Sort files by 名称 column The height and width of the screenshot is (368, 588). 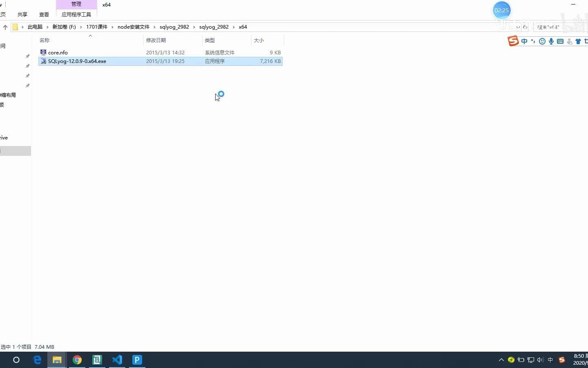45,40
